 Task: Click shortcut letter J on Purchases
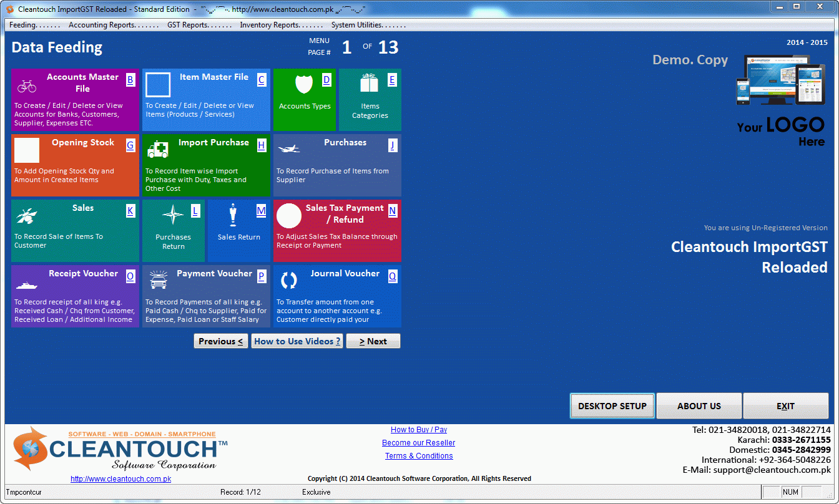[393, 145]
